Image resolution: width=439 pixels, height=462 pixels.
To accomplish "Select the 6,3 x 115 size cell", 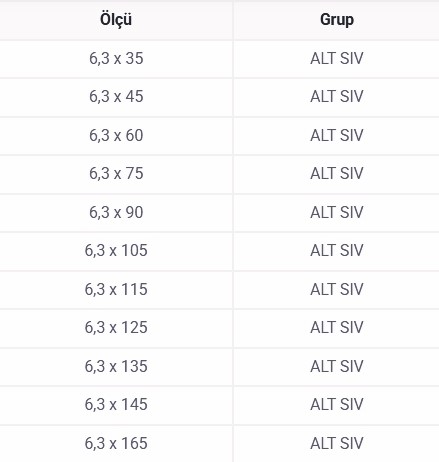I will [116, 290].
